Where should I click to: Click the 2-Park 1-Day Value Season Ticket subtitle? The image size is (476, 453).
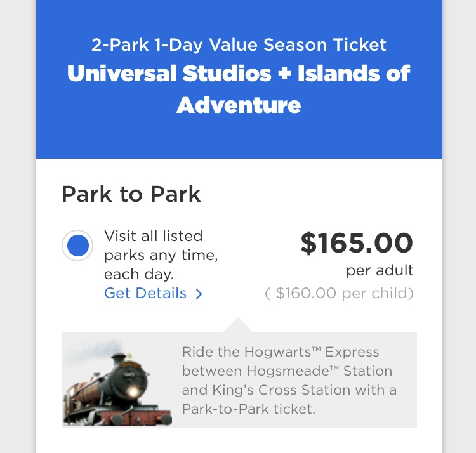pos(239,45)
